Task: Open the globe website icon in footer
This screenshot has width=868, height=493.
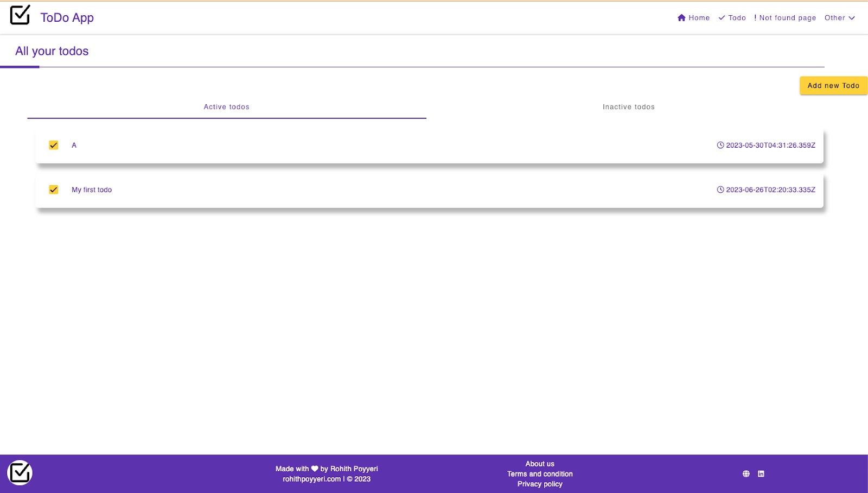Action: click(746, 474)
